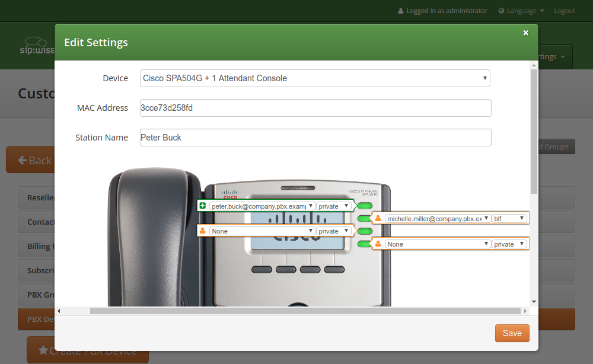Click the second green line key on the phone

pos(364,218)
